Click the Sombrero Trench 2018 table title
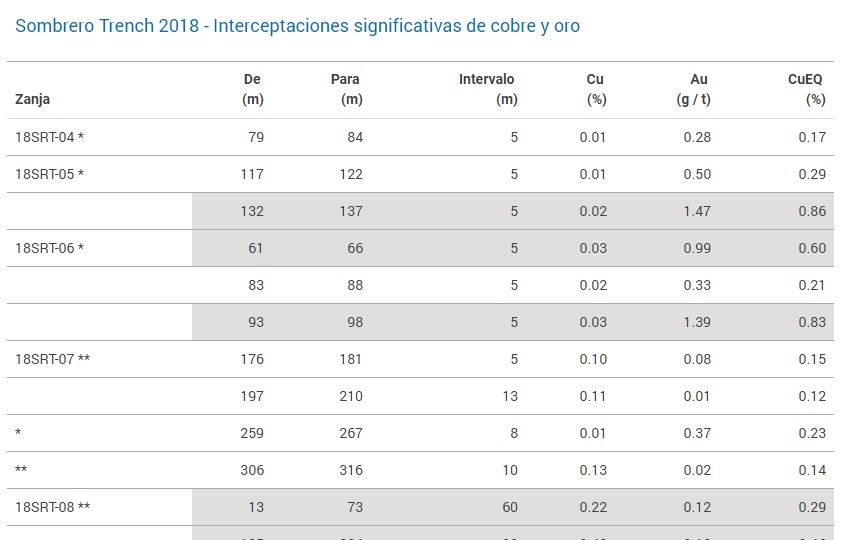Image resolution: width=856 pixels, height=540 pixels. (x=298, y=26)
